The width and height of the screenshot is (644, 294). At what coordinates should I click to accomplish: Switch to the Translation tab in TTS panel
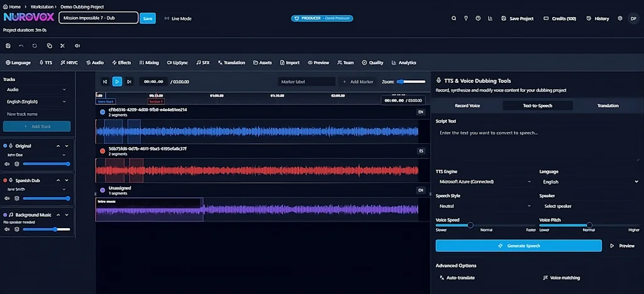[x=608, y=106]
